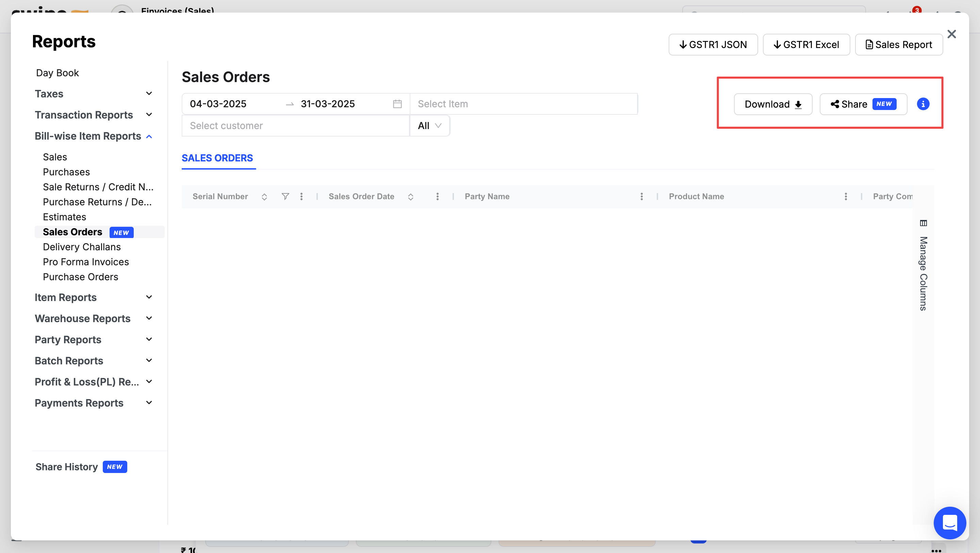
Task: Open the All status dropdown
Action: pyautogui.click(x=429, y=126)
